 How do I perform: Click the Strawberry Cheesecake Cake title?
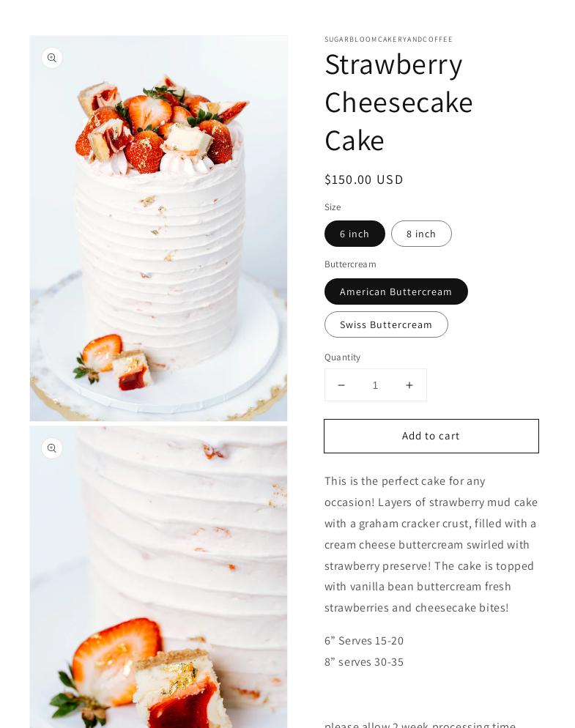(x=398, y=102)
